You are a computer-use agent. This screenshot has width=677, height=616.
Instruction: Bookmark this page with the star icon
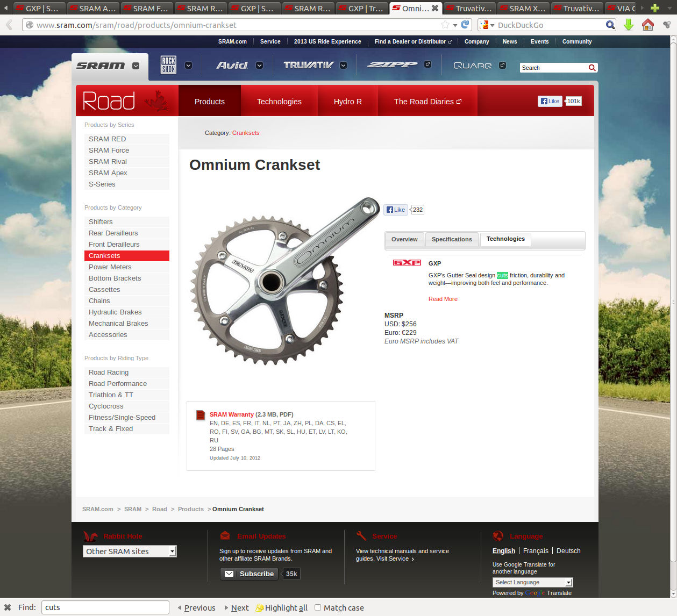click(x=445, y=25)
